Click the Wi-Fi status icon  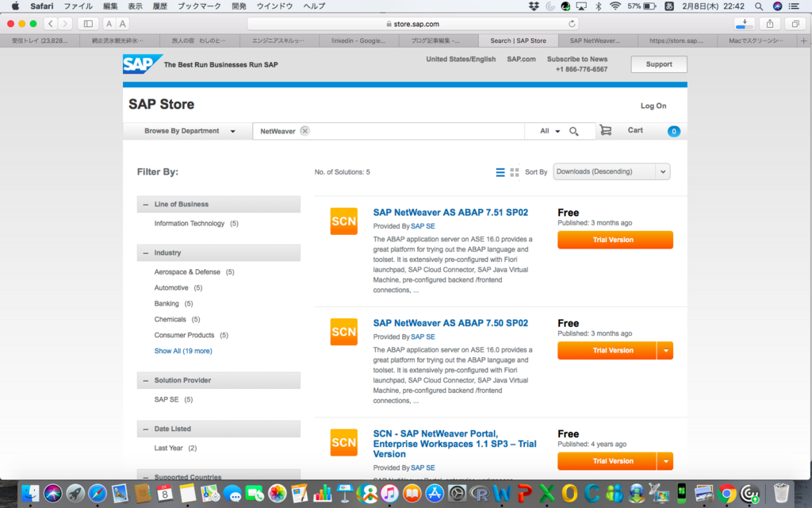point(615,6)
